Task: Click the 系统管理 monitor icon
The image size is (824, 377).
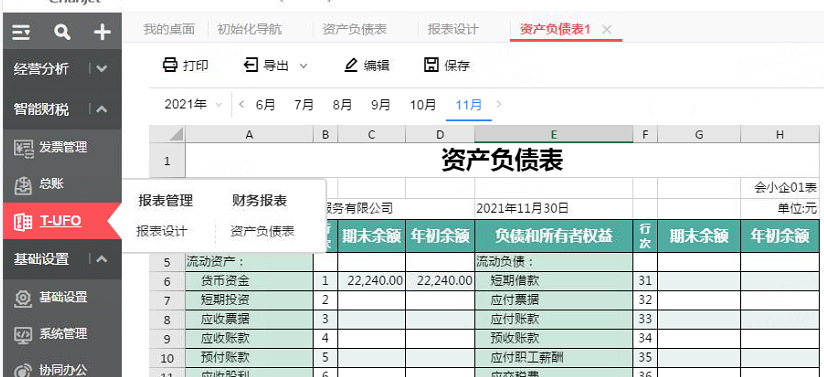Action: (x=23, y=334)
